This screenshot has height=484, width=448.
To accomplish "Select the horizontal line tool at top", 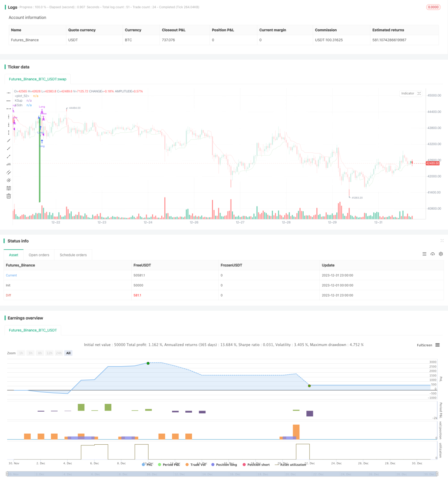I will point(9,93).
